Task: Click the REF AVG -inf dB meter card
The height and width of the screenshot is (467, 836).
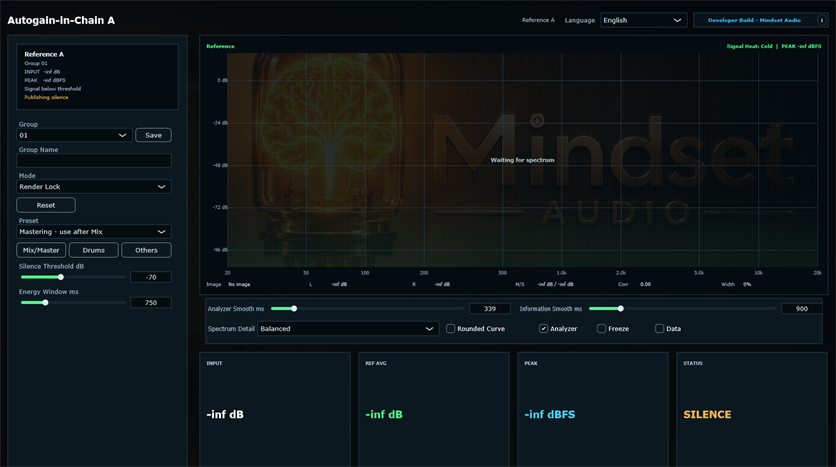Action: pyautogui.click(x=433, y=409)
